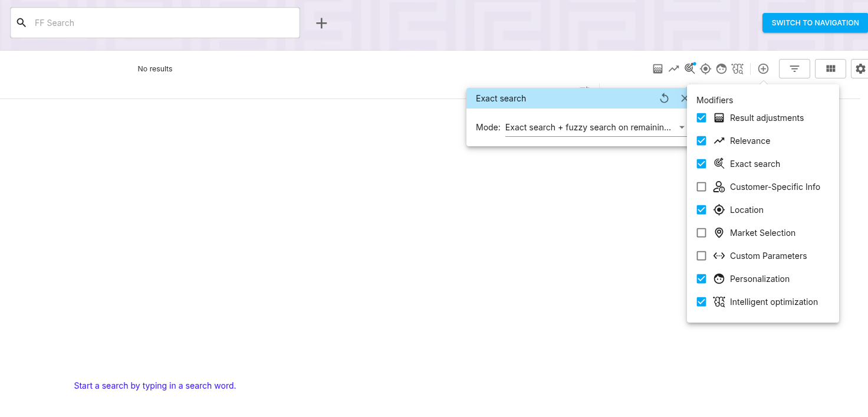Click the Result adjustments toolbar icon
The image size is (868, 417).
click(658, 69)
